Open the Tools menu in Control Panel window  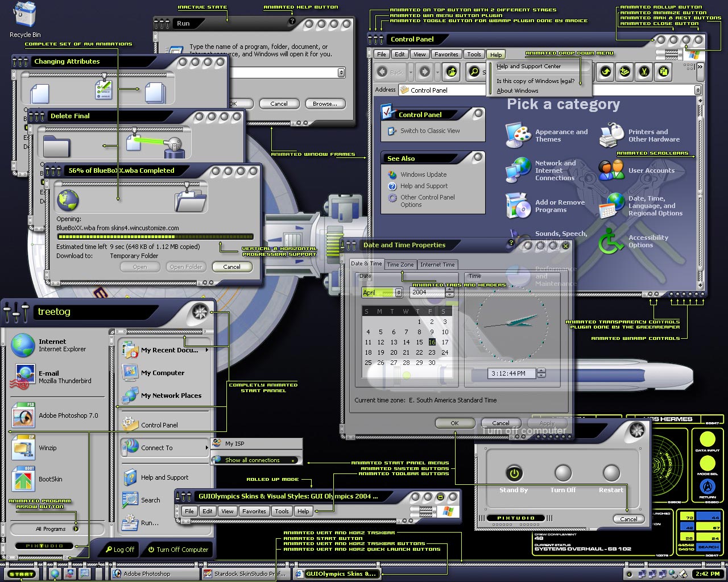tap(474, 55)
